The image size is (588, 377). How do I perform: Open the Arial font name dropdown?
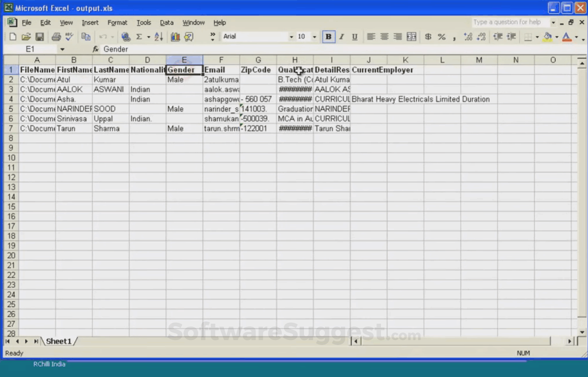[291, 37]
